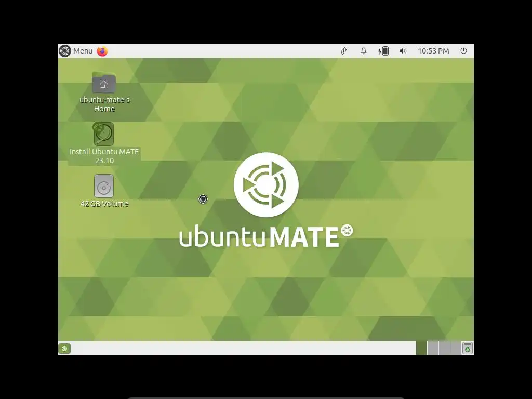Switch to the second workspace
This screenshot has width=532, height=399.
tap(433, 348)
